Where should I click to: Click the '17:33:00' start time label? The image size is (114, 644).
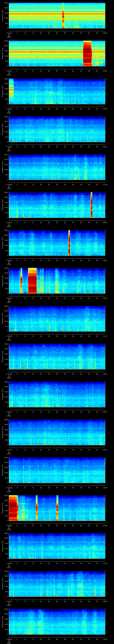tap(9, 450)
